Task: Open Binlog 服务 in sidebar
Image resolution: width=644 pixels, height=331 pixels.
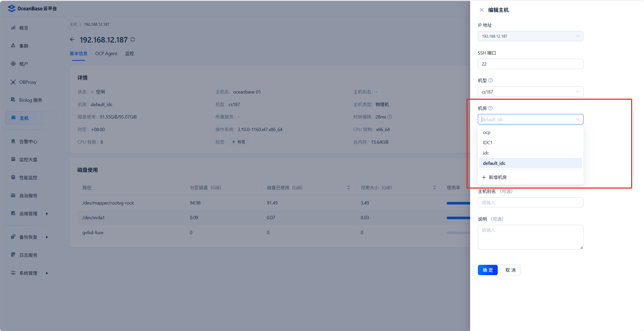Action: [x=31, y=100]
